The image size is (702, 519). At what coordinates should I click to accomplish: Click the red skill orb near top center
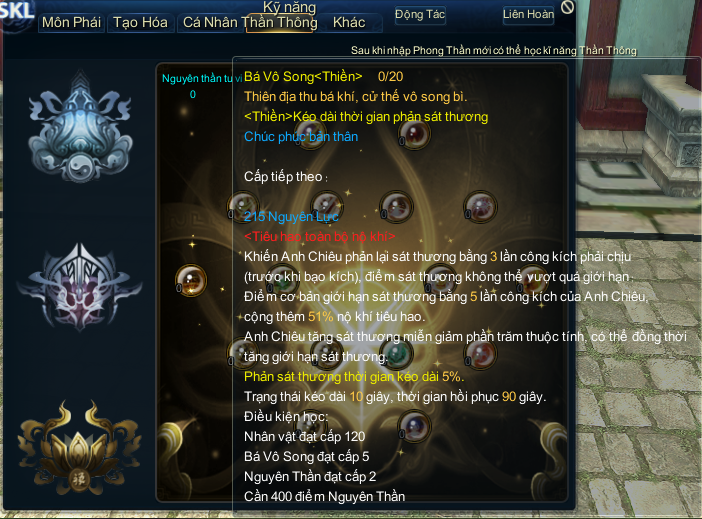(x=415, y=133)
